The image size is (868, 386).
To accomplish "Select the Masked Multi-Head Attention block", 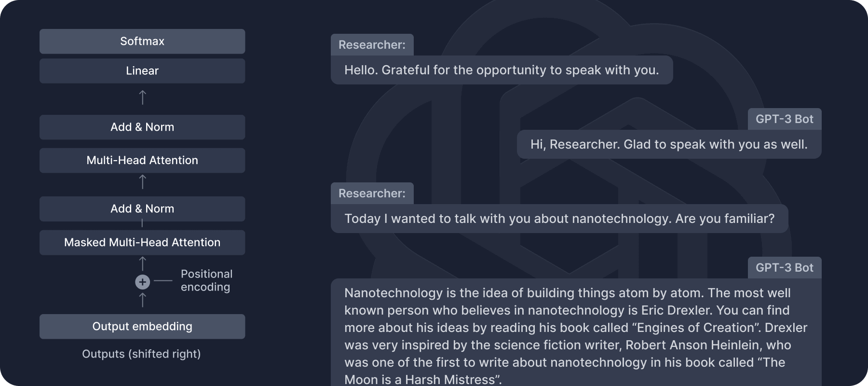I will pyautogui.click(x=142, y=243).
